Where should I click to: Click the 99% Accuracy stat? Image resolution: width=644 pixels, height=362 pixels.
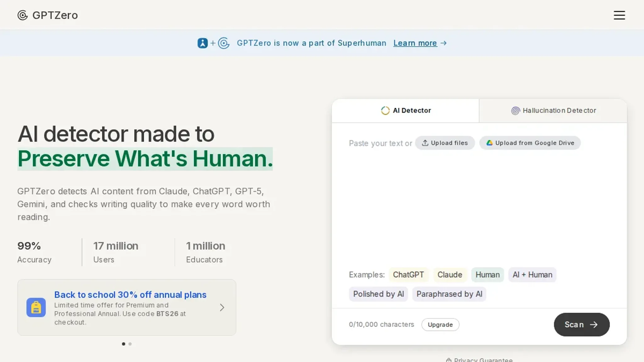[x=34, y=252]
